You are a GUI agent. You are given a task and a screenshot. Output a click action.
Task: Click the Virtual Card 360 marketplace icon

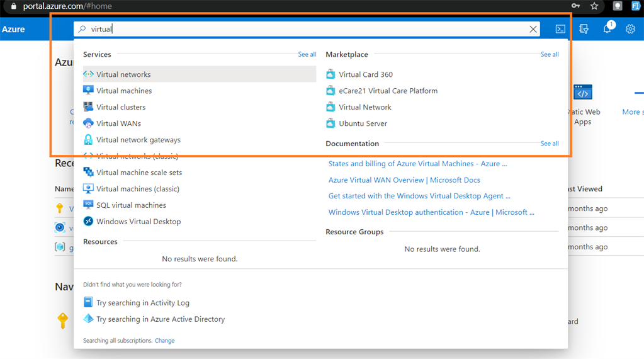[330, 74]
